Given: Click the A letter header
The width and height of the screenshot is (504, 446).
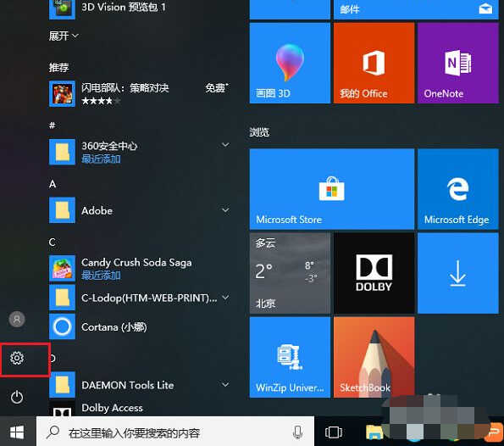Looking at the screenshot, I should point(53,184).
